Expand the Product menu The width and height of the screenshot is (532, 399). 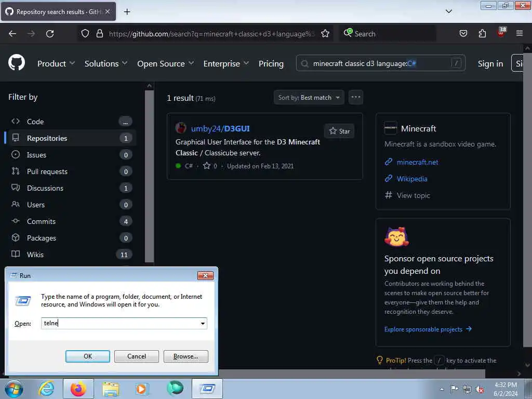[x=56, y=63]
